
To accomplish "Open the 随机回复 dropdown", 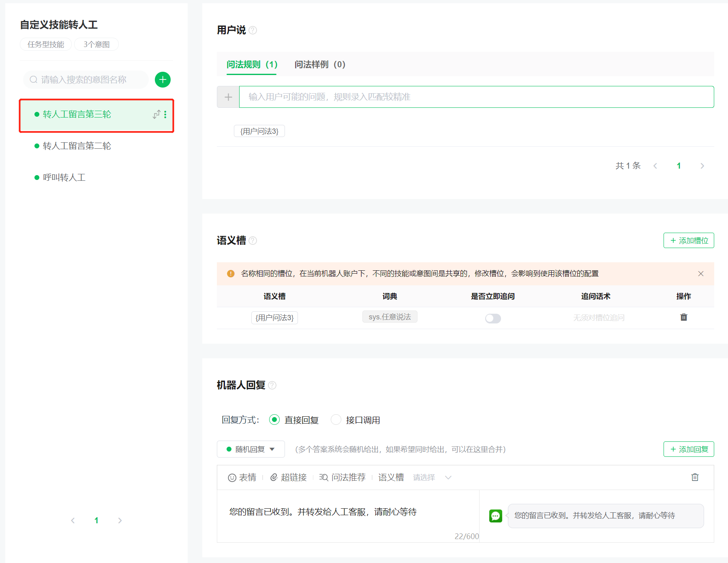I will click(251, 449).
